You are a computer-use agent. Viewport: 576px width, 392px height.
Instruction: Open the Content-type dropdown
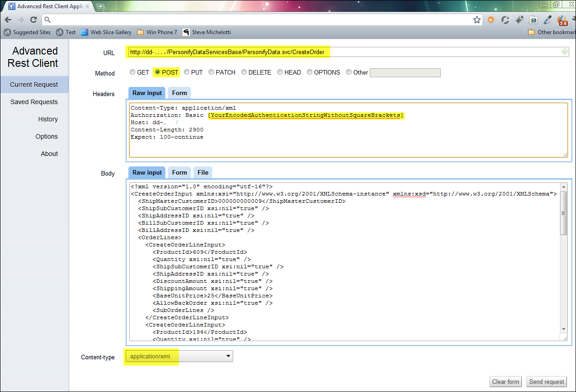pyautogui.click(x=179, y=357)
